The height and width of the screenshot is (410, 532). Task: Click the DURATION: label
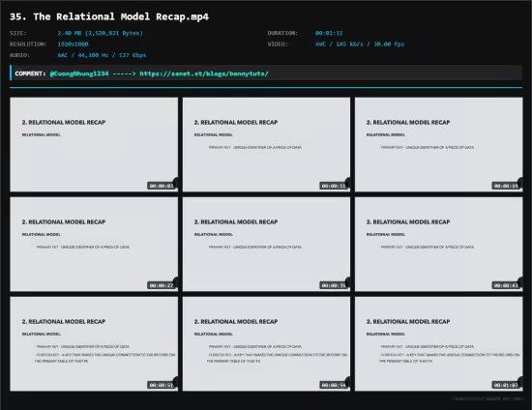(282, 33)
